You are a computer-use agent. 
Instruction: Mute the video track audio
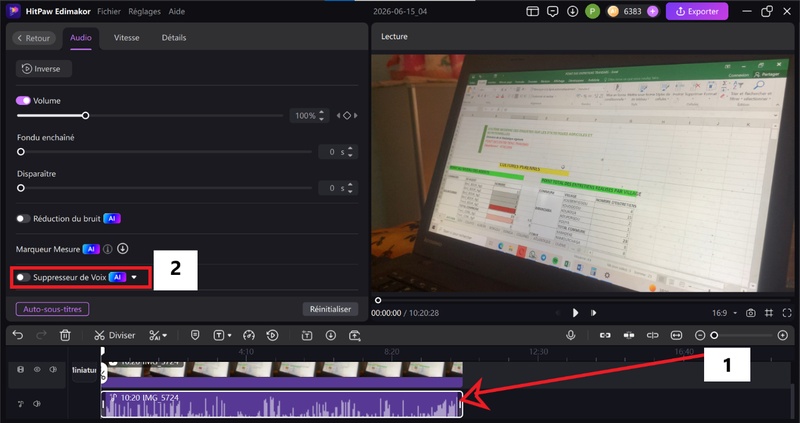[53, 369]
